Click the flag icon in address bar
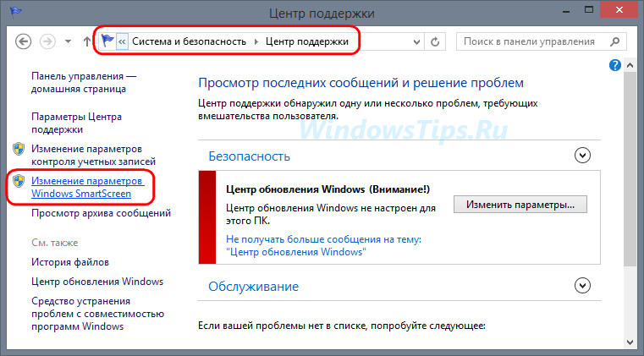Image resolution: width=644 pixels, height=356 pixels. pos(107,41)
